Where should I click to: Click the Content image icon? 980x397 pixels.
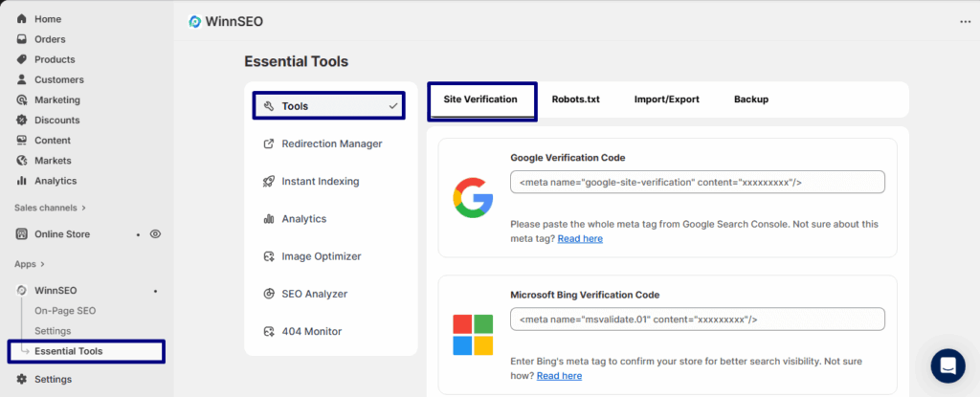point(22,140)
